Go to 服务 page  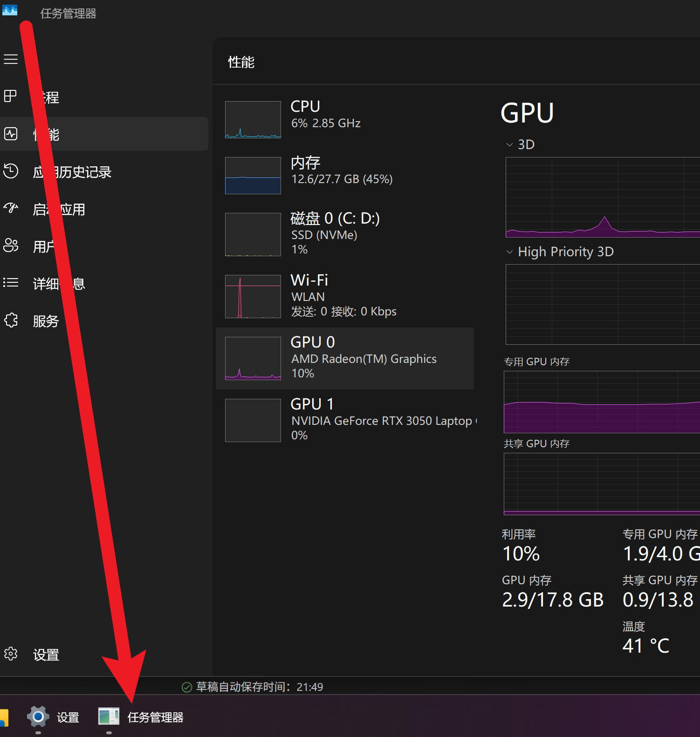pyautogui.click(x=46, y=321)
